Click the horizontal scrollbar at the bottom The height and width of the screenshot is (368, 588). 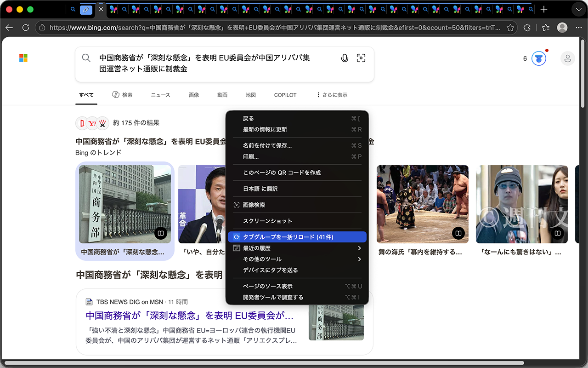(264, 363)
